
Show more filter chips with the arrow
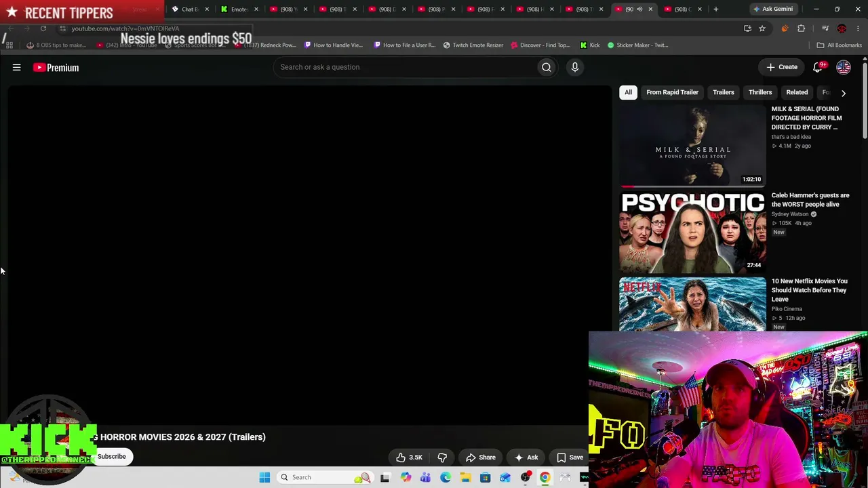[844, 93]
